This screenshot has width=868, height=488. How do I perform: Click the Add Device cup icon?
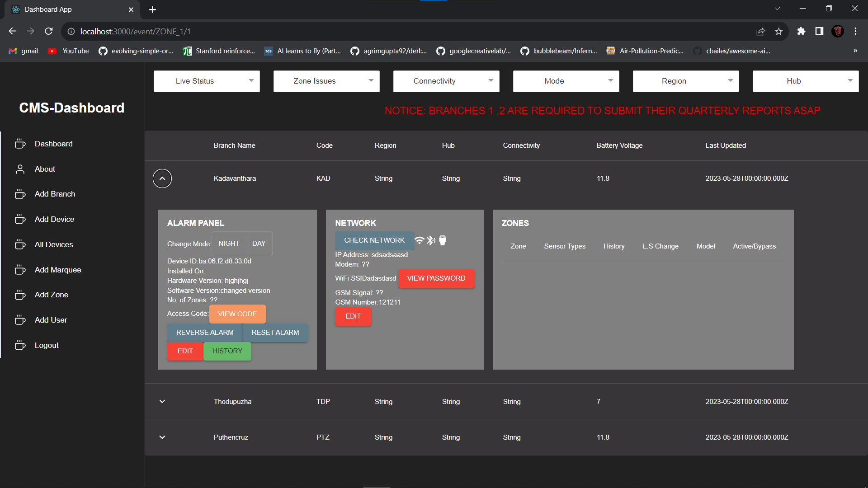tap(20, 219)
